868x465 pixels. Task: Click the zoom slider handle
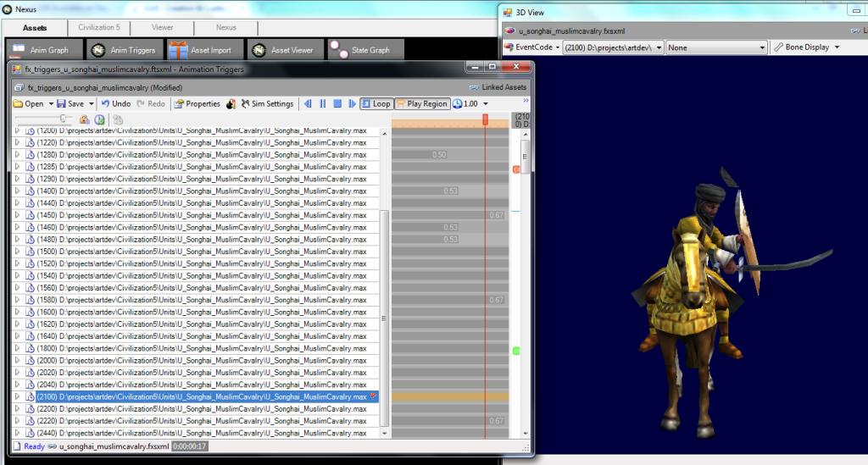point(64,119)
